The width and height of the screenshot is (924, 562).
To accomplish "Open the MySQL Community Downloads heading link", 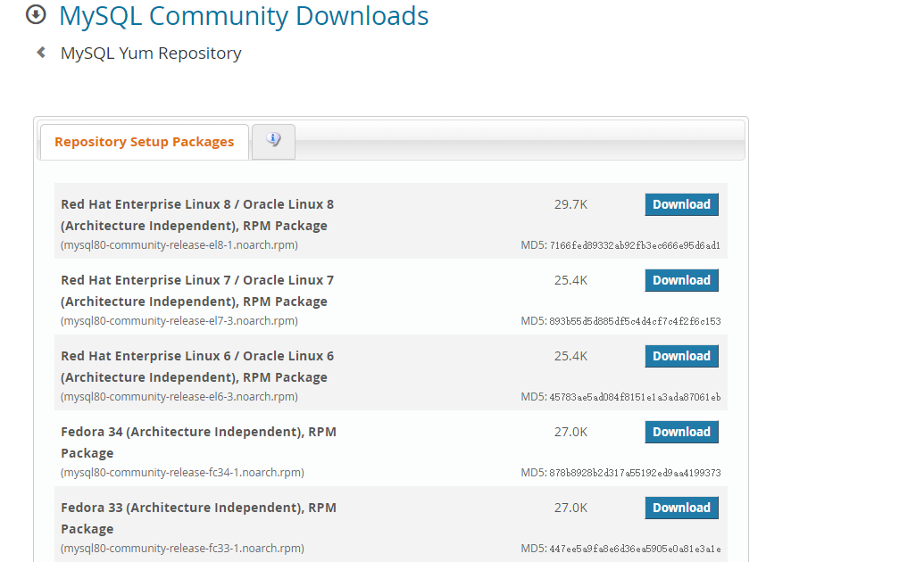I will pos(244,16).
